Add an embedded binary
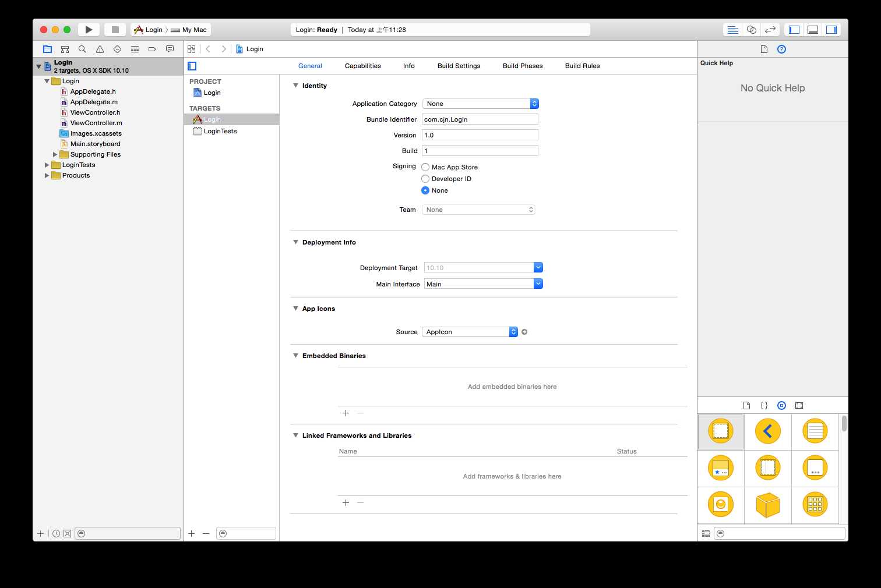 click(x=346, y=413)
